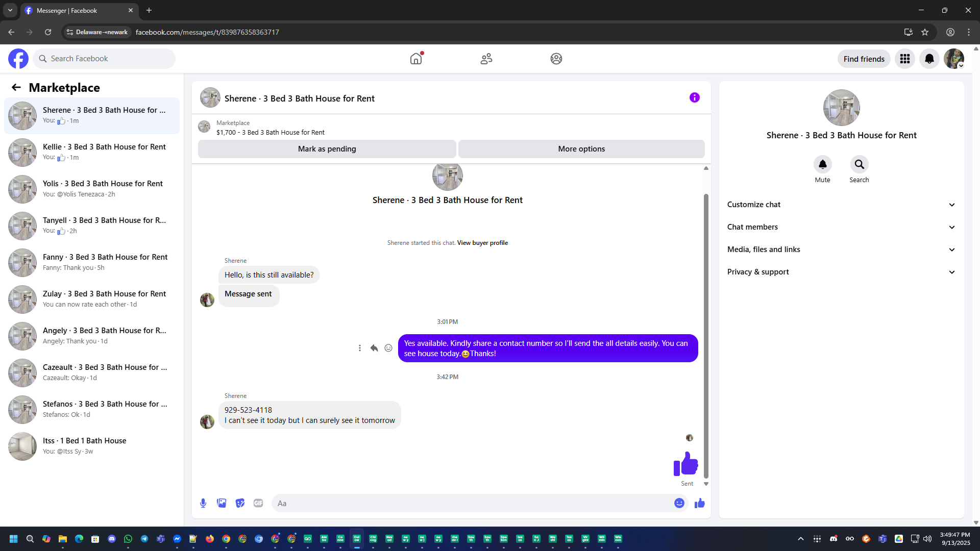
Task: Toggle the purple conversation info icon
Action: coord(694,97)
